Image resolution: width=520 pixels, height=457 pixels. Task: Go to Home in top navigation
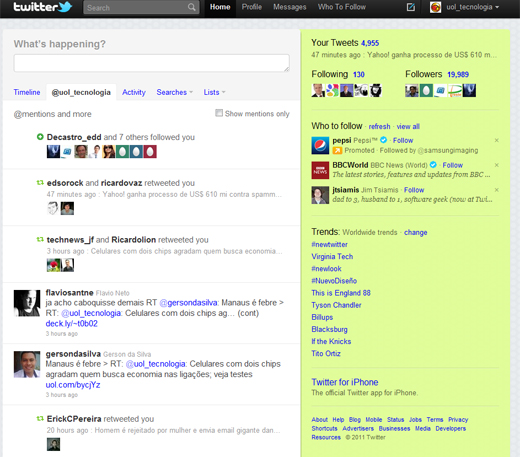coord(220,7)
